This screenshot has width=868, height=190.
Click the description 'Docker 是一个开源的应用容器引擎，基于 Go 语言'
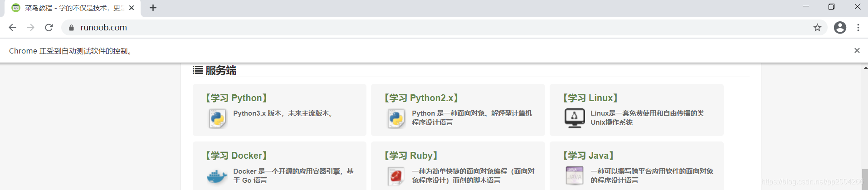(293, 176)
